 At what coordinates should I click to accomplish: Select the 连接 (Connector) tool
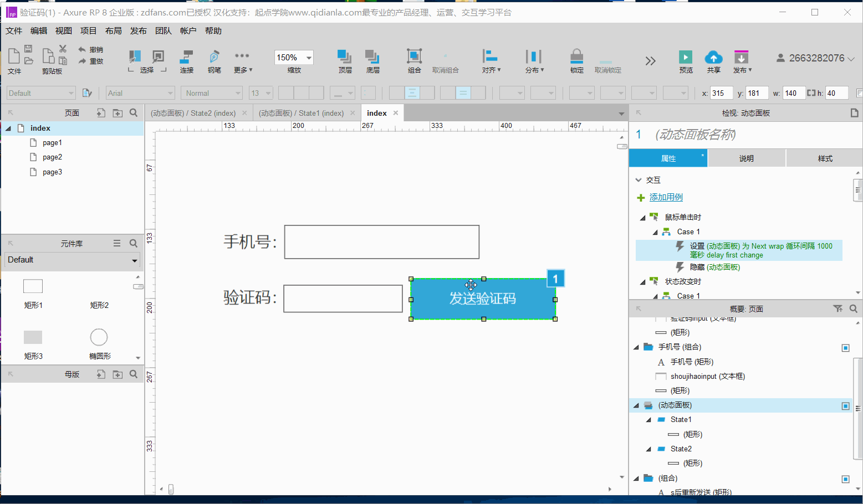(x=186, y=57)
